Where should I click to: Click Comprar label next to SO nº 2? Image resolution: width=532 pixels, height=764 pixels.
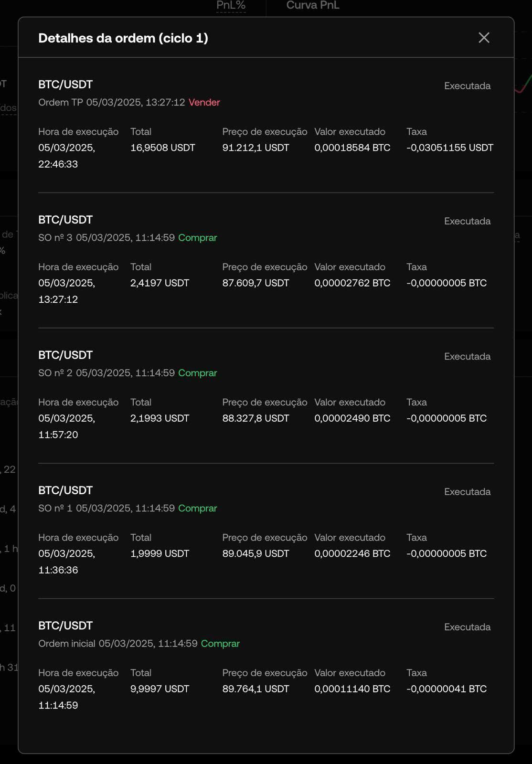pos(198,372)
